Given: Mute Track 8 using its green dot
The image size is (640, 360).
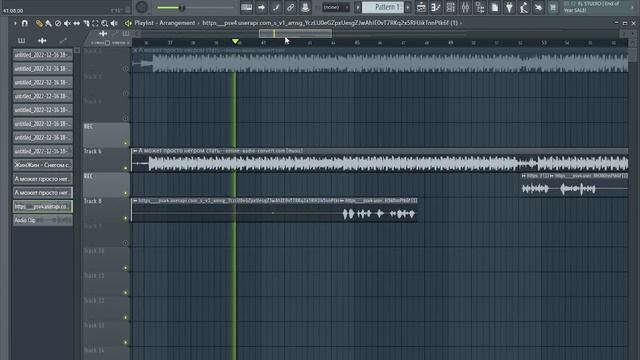Looking at the screenshot, I should (126, 218).
